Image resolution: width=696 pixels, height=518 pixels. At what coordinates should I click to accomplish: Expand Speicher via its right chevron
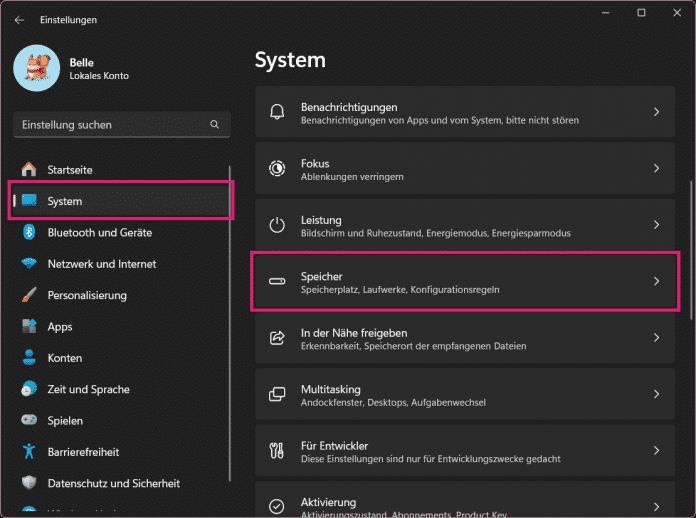pos(656,282)
